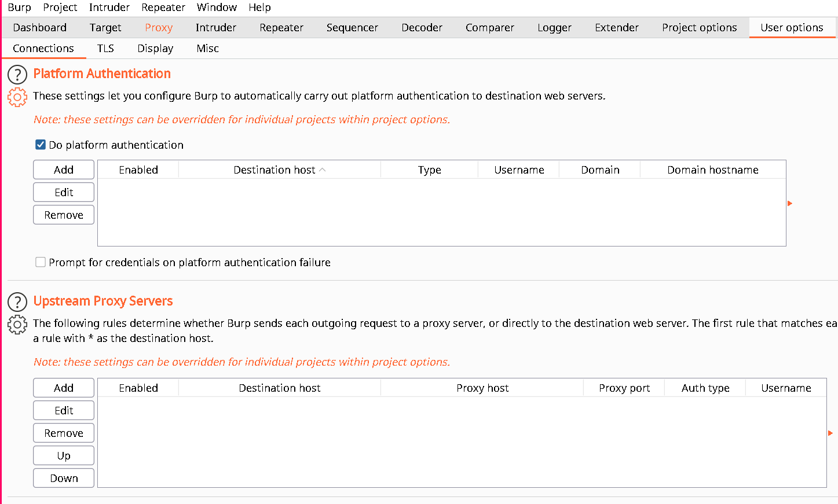Open the Project menu
The height and width of the screenshot is (504, 838).
pyautogui.click(x=60, y=8)
